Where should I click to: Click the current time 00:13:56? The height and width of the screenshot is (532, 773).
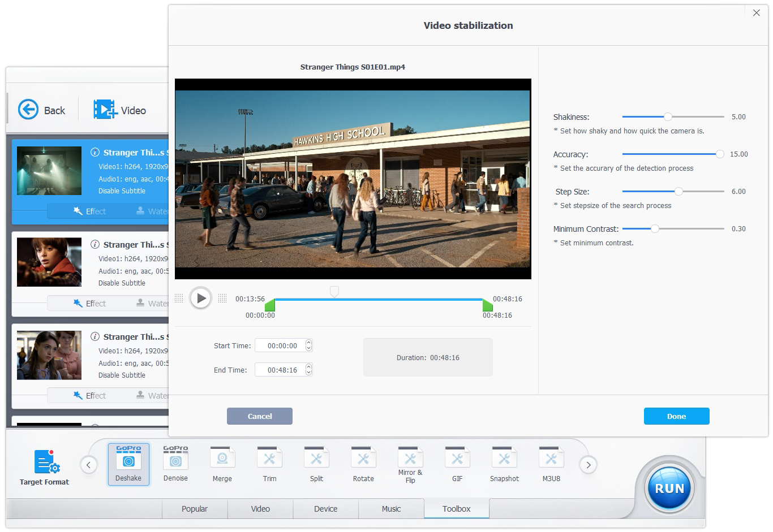[x=250, y=299]
